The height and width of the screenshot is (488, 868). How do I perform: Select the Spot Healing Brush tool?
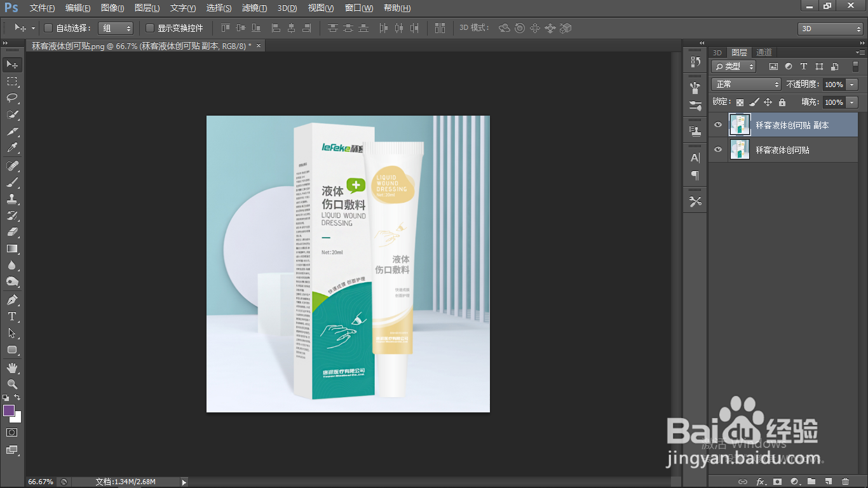pos(12,166)
